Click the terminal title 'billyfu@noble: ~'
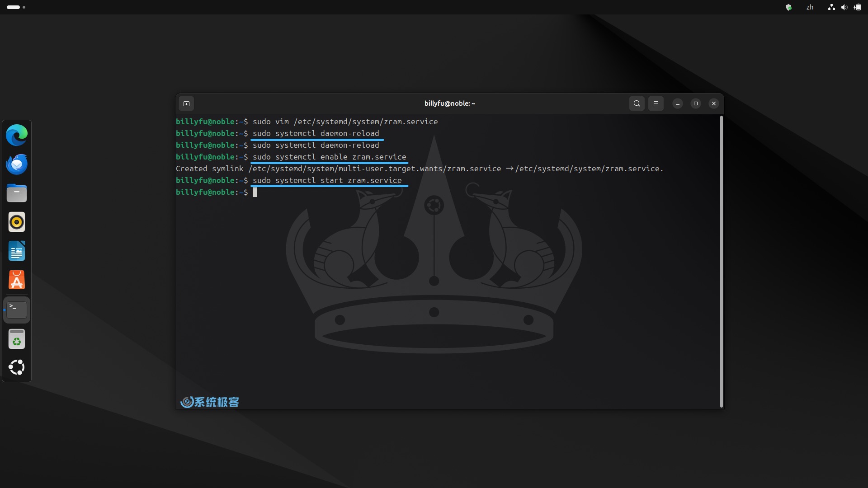868x488 pixels. click(450, 103)
